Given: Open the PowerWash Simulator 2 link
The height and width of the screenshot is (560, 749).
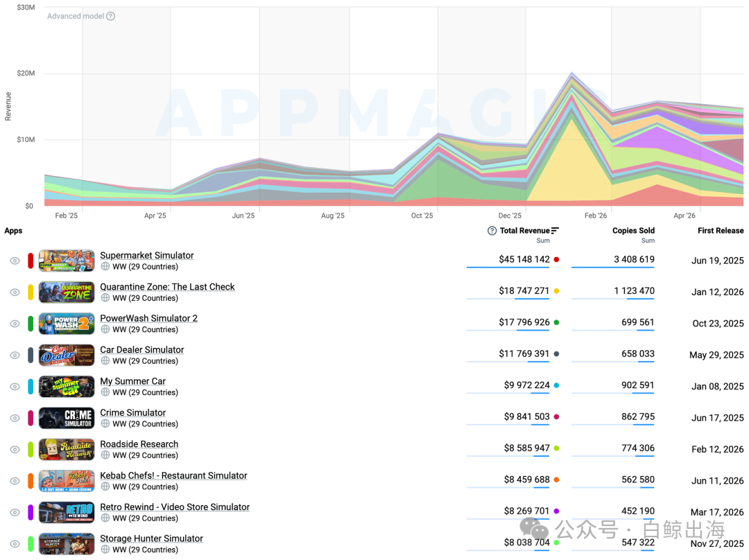Looking at the screenshot, I should click(x=148, y=318).
